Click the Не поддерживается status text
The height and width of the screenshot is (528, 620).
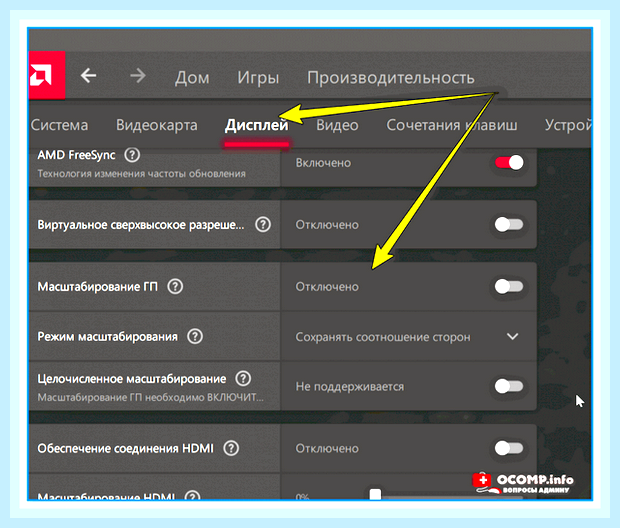(x=350, y=386)
